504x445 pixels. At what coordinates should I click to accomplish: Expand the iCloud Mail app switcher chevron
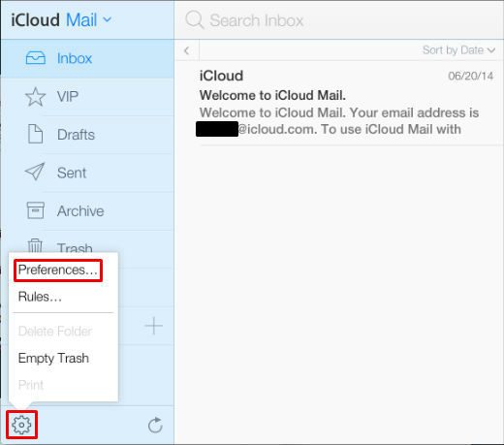pyautogui.click(x=107, y=19)
